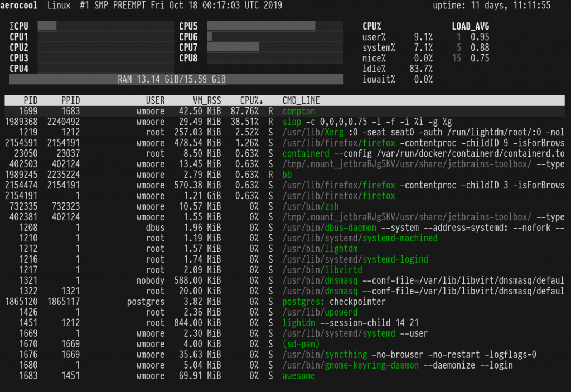This screenshot has height=392, width=571.
Task: Select the libvirtd process
Action: point(284,269)
